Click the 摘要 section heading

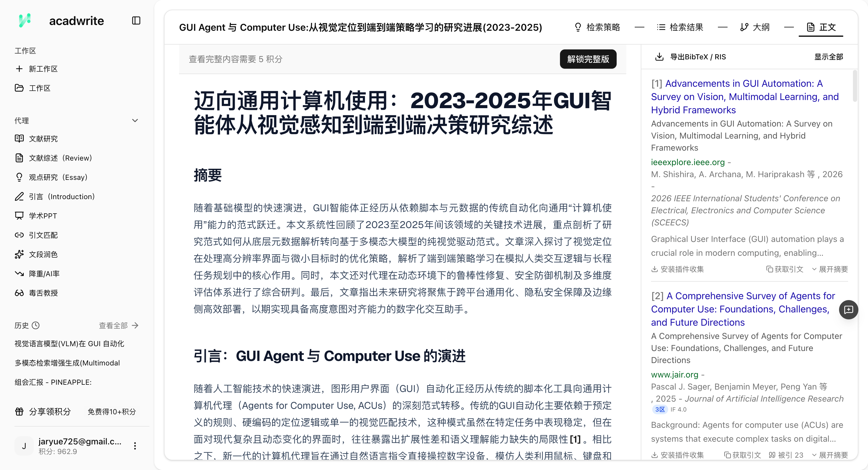(208, 175)
